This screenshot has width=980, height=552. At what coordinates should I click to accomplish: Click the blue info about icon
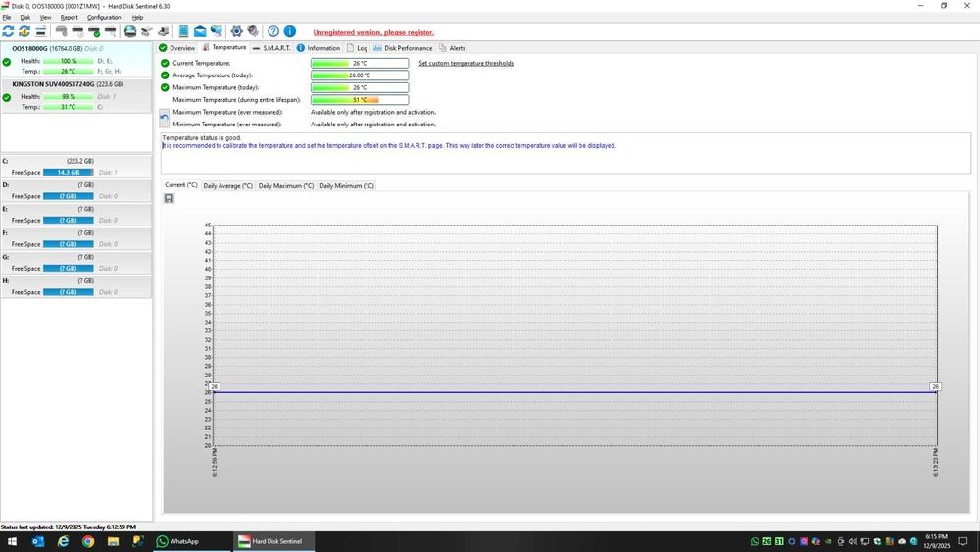pos(290,31)
